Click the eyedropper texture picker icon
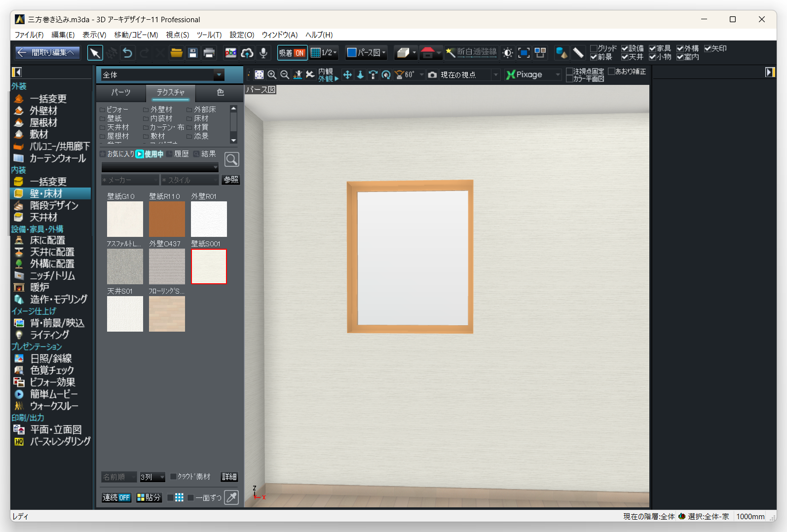The image size is (787, 532). [x=231, y=497]
